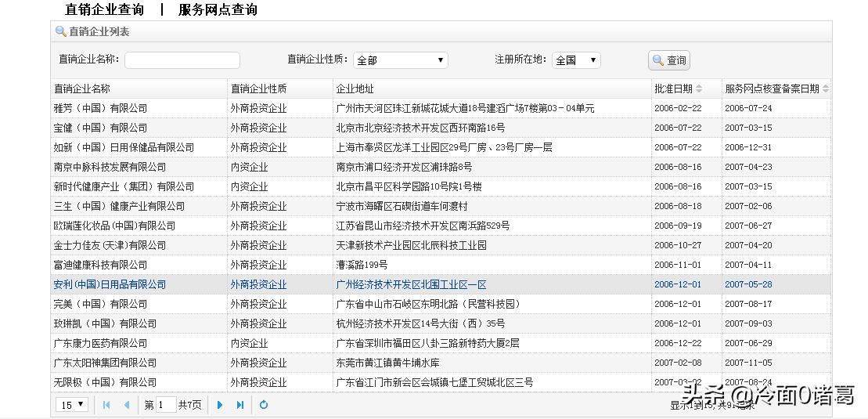
Task: Click approval date 2006-10-27
Action: (x=678, y=245)
